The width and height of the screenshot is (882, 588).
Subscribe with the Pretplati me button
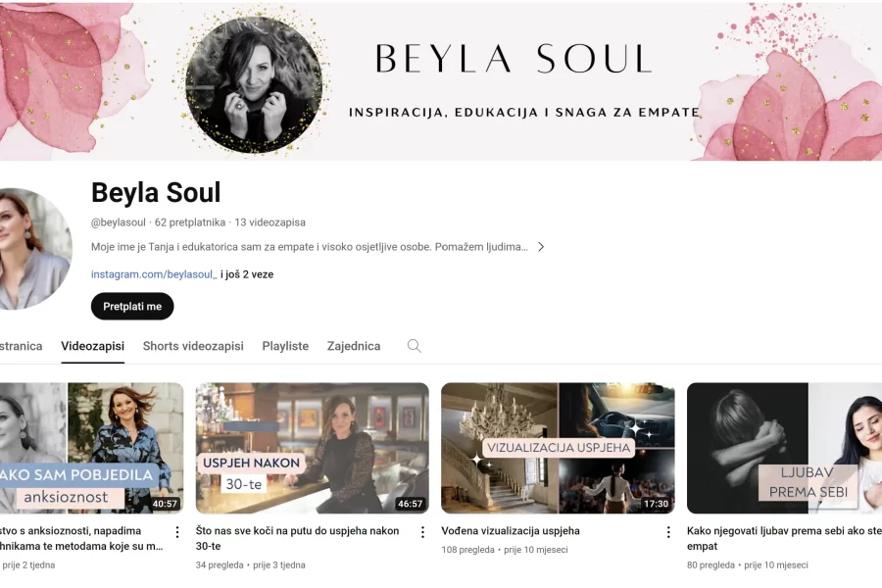coord(132,306)
